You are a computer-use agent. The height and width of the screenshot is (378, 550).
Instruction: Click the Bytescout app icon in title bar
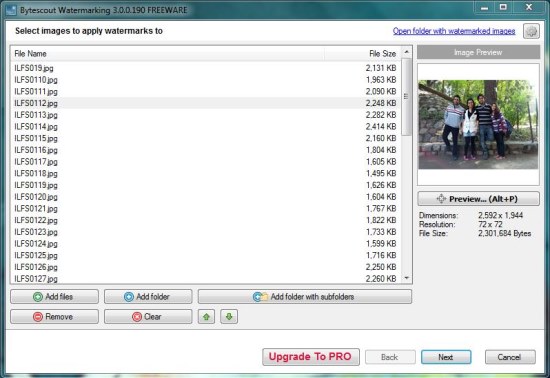coord(11,10)
